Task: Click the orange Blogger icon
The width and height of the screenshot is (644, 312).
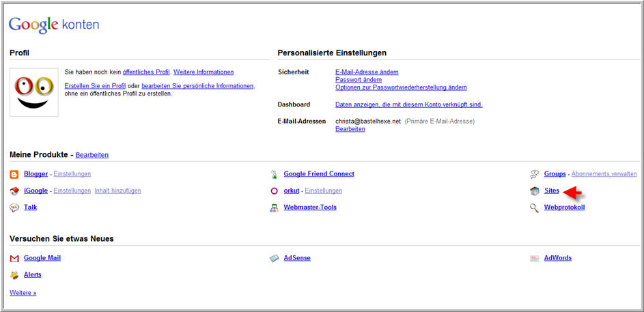Action: (14, 175)
